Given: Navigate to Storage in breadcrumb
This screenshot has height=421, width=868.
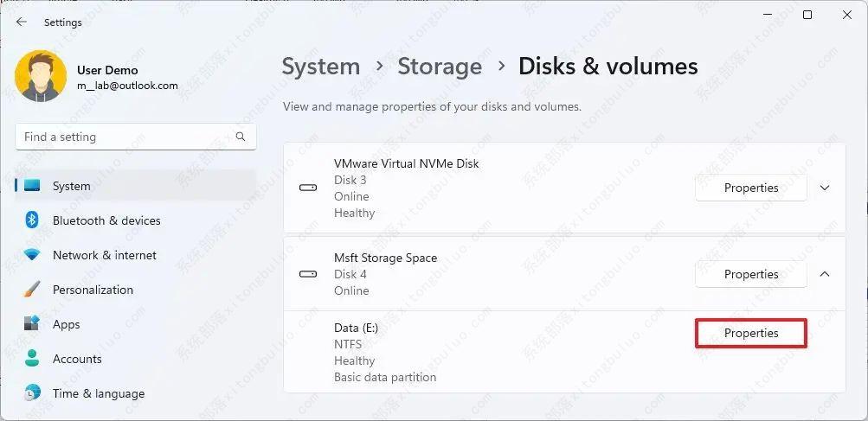Looking at the screenshot, I should 439,67.
